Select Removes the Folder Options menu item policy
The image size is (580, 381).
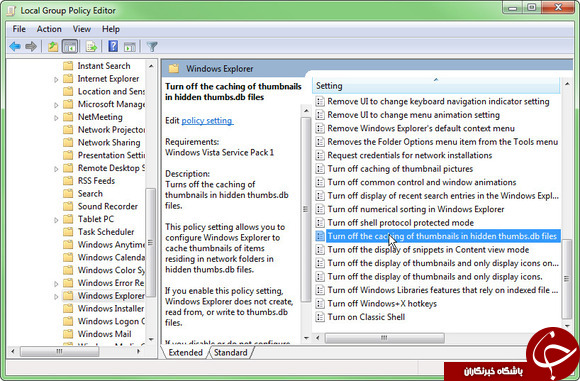click(443, 142)
